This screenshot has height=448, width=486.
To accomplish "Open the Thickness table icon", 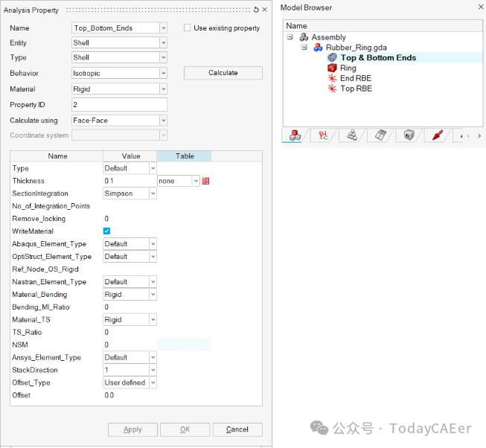I will pos(205,181).
